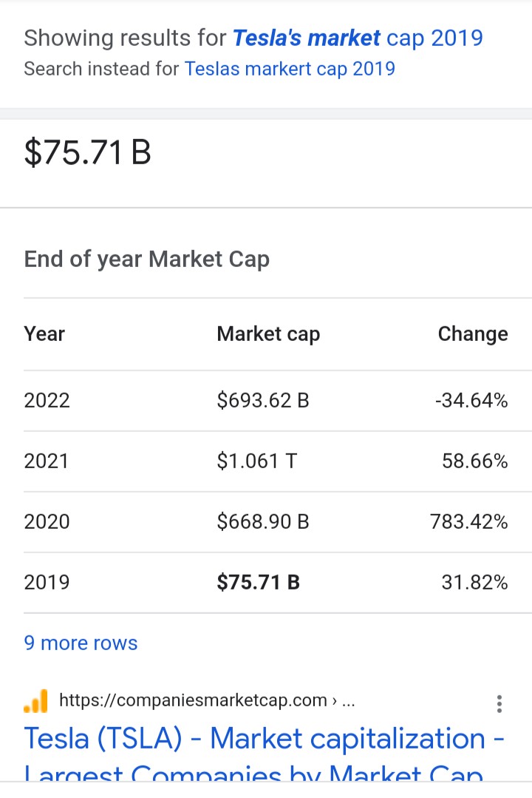
Task: Click the companiesmarketcap.com URL breadcrumb
Action: (207, 700)
